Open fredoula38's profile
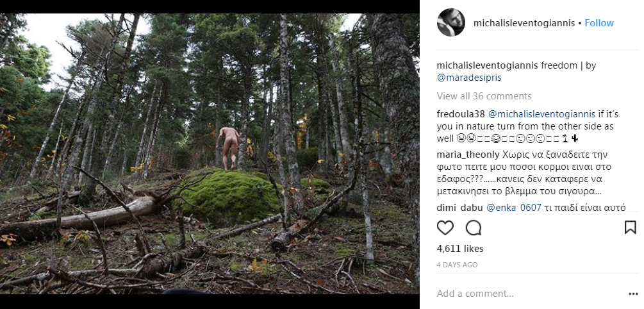This screenshot has height=309, width=644. 461,113
